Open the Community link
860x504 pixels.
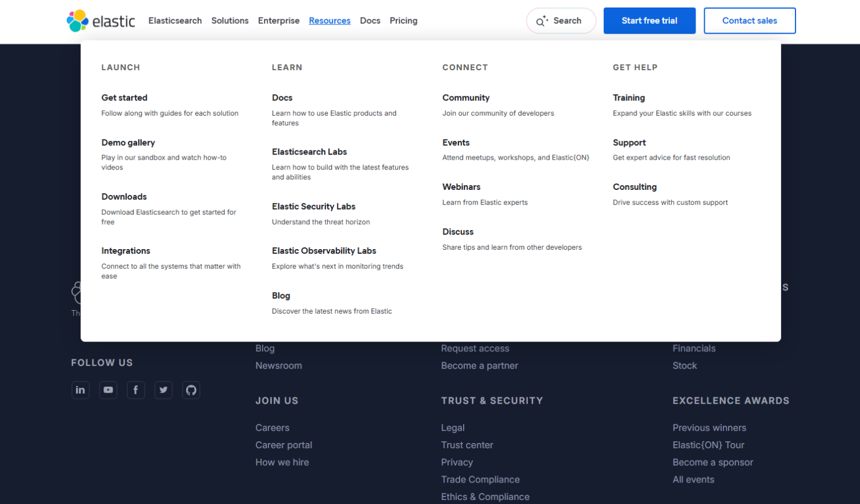(x=465, y=98)
